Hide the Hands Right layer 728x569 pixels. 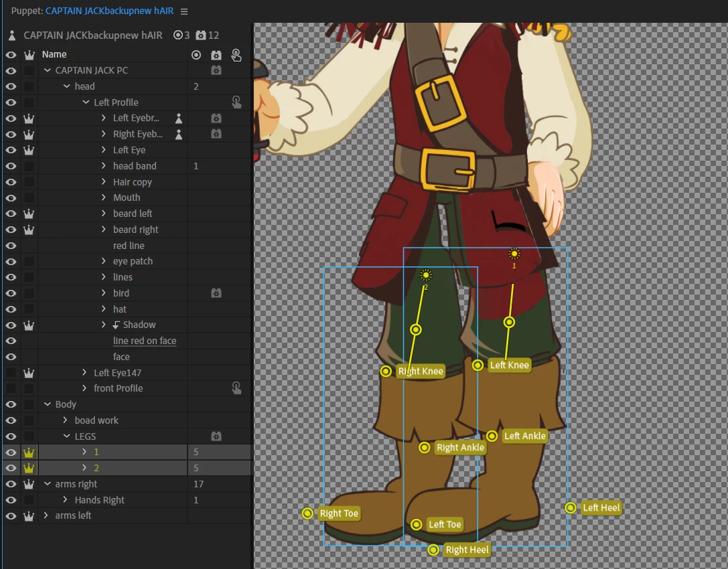coord(11,500)
